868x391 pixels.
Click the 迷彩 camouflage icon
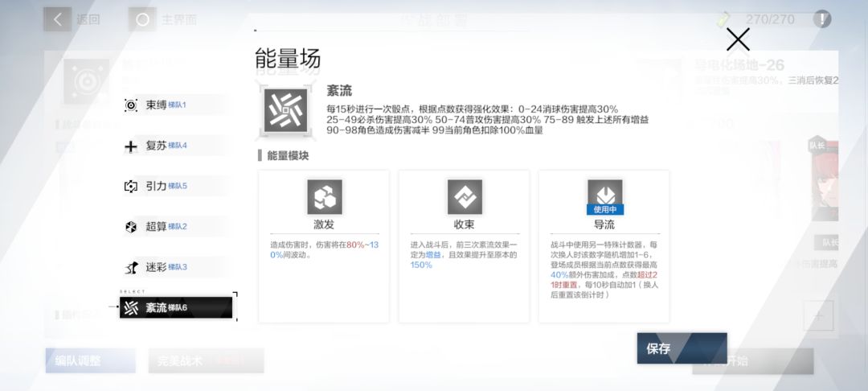131,268
